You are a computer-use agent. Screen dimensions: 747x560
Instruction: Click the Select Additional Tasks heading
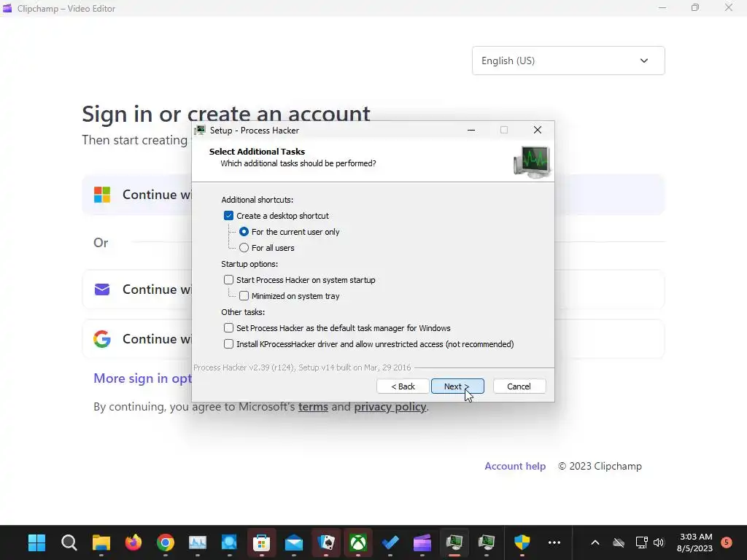click(x=257, y=152)
